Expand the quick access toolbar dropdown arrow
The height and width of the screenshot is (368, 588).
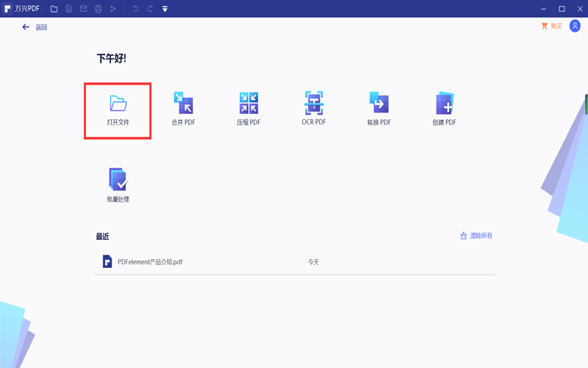(x=165, y=9)
